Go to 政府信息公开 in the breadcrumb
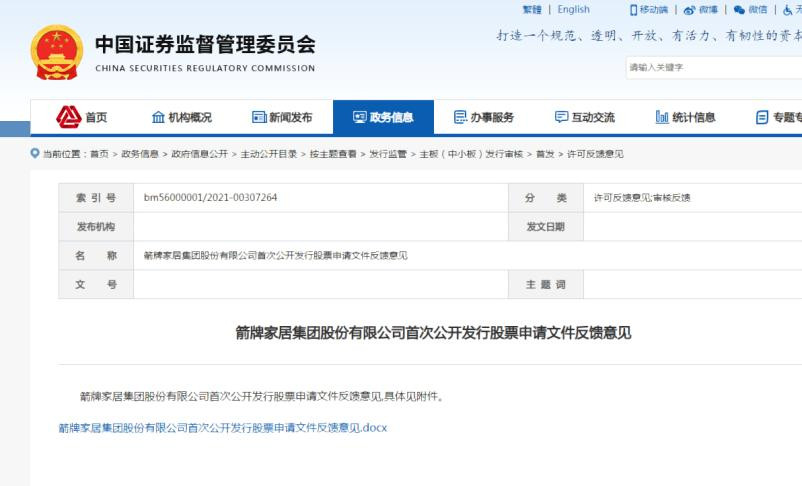802x486 pixels. (x=199, y=154)
